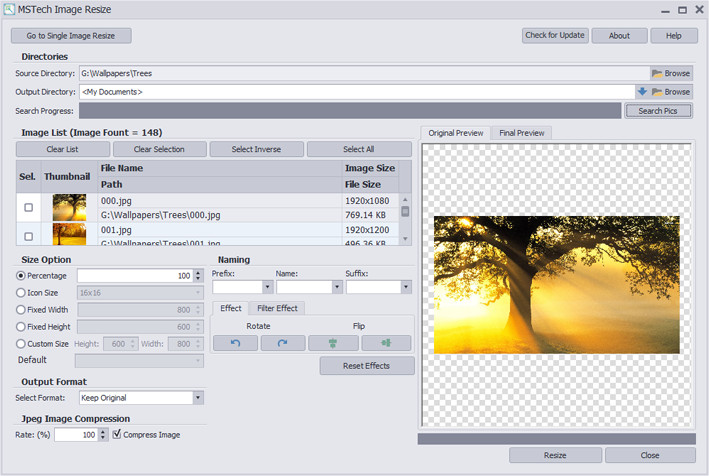Click the Source Directory input field
The width and height of the screenshot is (709, 476).
364,73
